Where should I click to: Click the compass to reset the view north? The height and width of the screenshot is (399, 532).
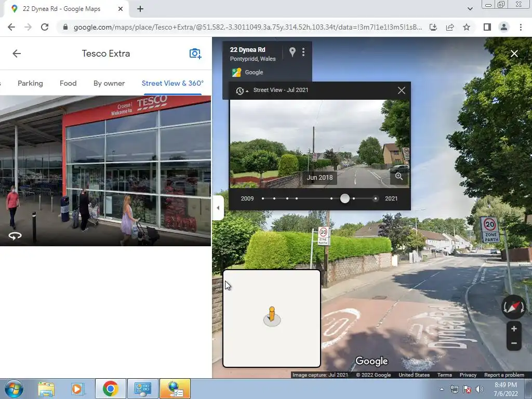point(513,307)
